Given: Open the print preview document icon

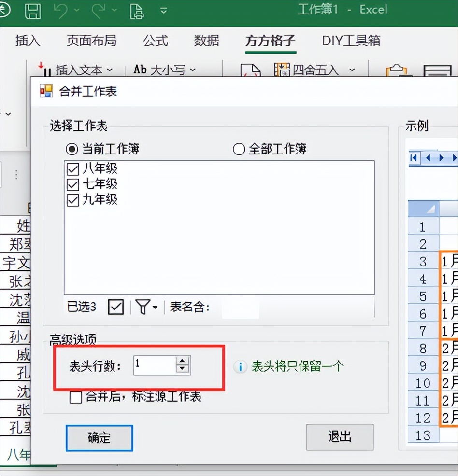Looking at the screenshot, I should (137, 11).
